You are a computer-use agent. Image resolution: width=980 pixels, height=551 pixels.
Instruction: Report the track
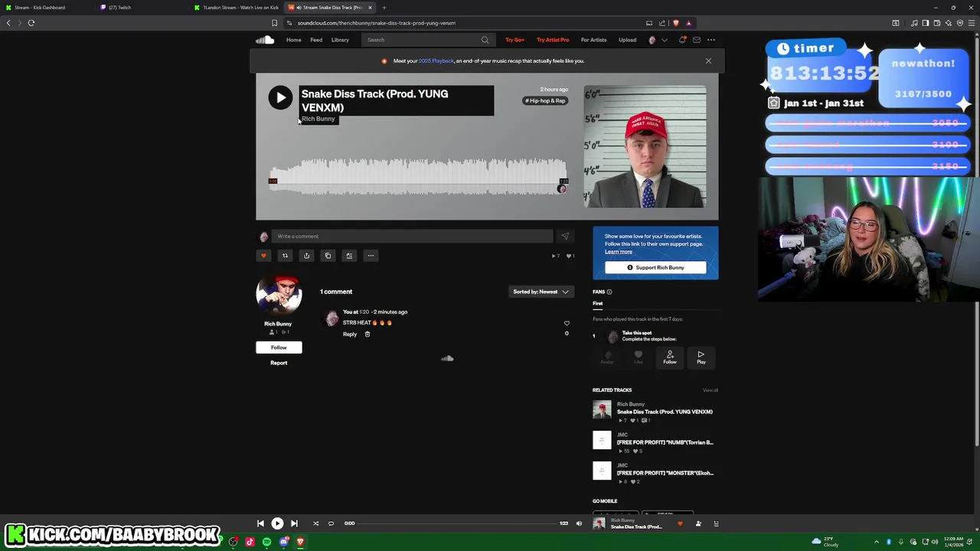279,363
